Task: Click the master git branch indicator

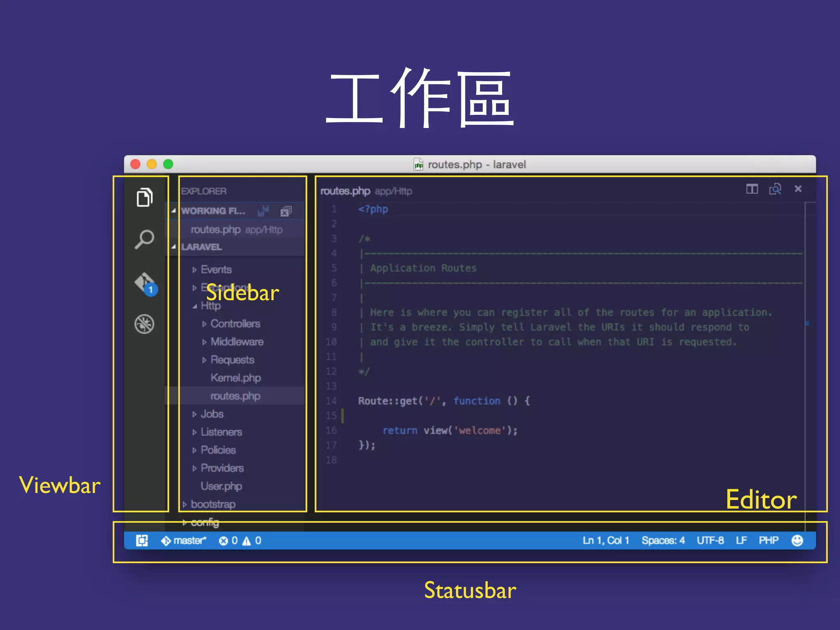Action: pos(183,541)
